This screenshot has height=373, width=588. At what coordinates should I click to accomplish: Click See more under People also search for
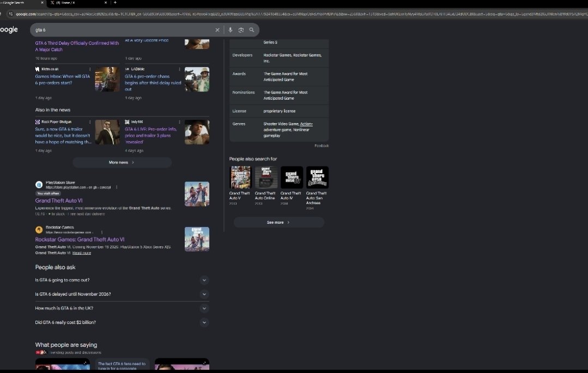click(x=278, y=222)
